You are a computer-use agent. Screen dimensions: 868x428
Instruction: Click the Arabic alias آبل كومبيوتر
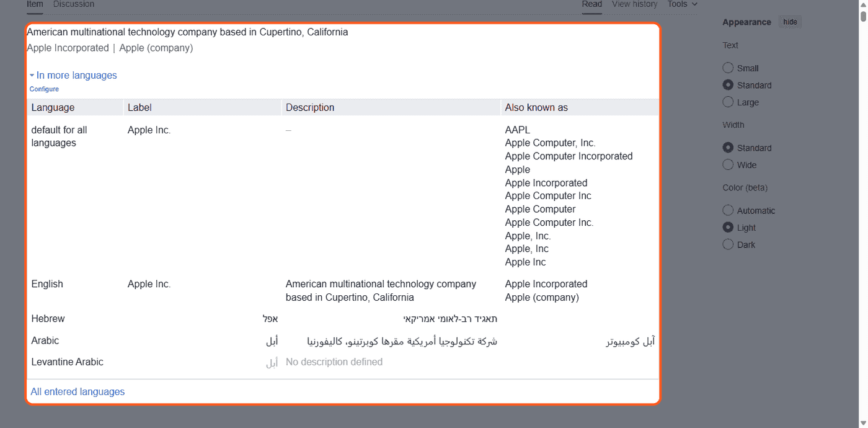tap(630, 341)
